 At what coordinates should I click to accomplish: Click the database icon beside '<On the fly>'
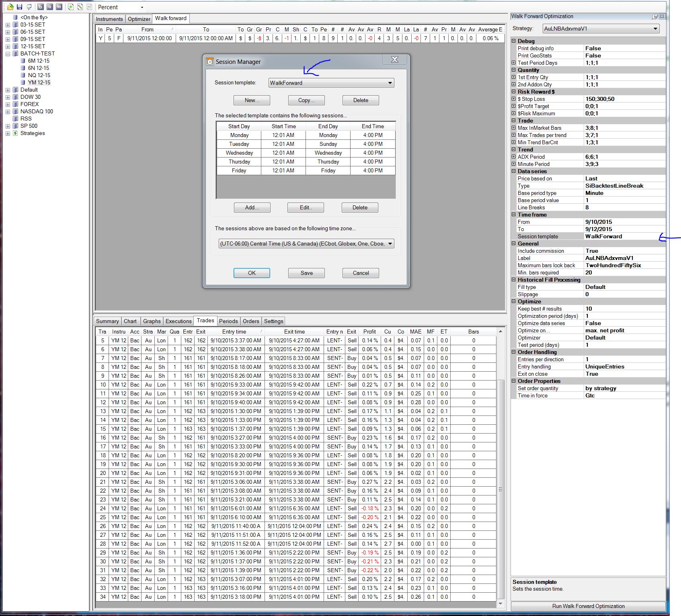click(15, 17)
